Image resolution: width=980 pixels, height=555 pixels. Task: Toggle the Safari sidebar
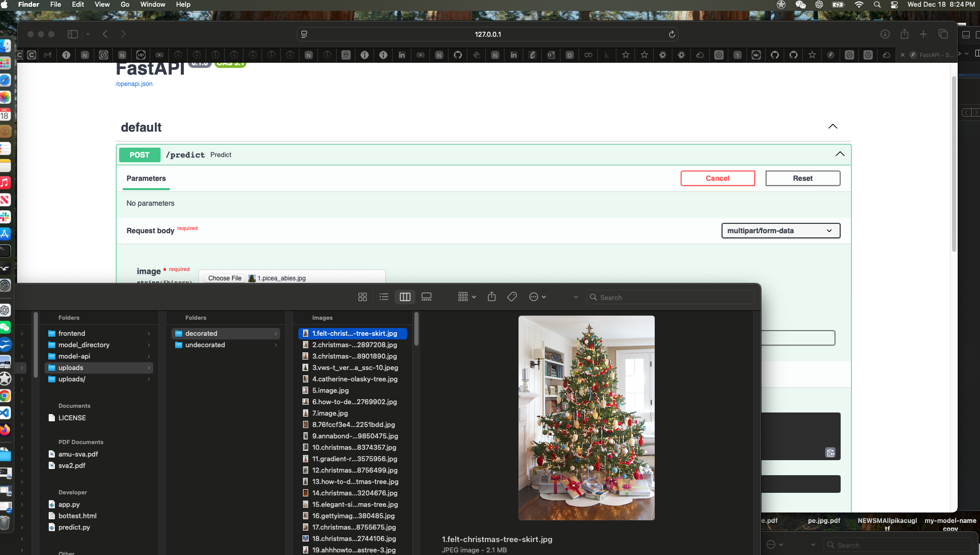tap(73, 34)
